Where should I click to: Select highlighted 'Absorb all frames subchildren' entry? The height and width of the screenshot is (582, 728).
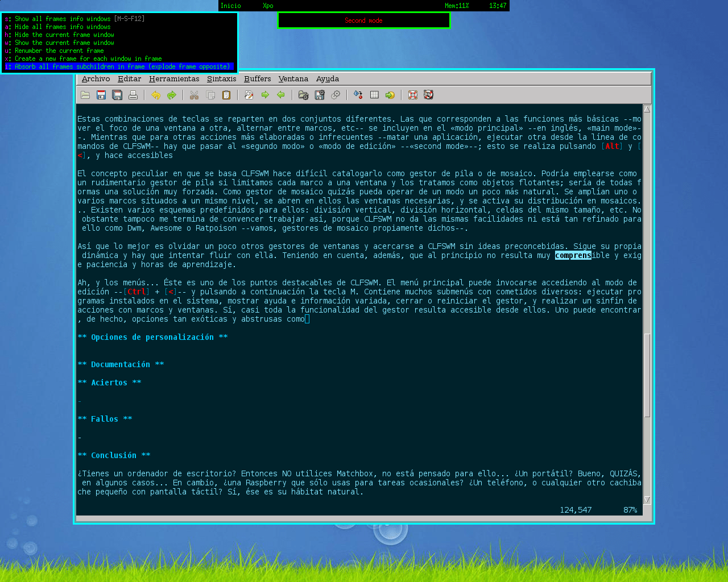point(119,66)
